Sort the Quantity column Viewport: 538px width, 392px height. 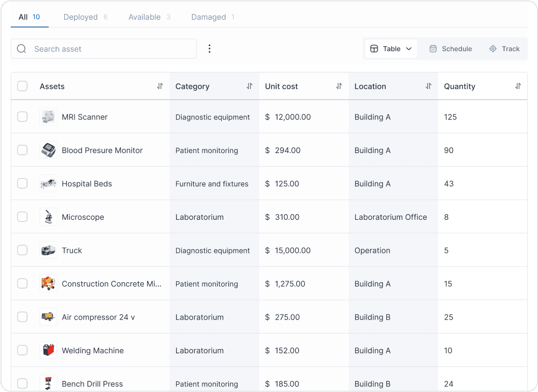click(518, 86)
